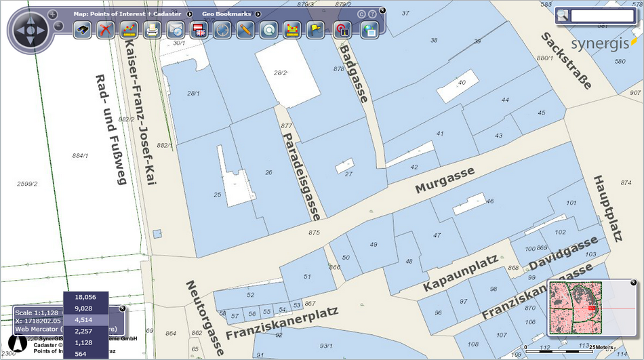Click the British flag language icon
The width and height of the screenshot is (644, 360).
pyautogui.click(x=199, y=30)
